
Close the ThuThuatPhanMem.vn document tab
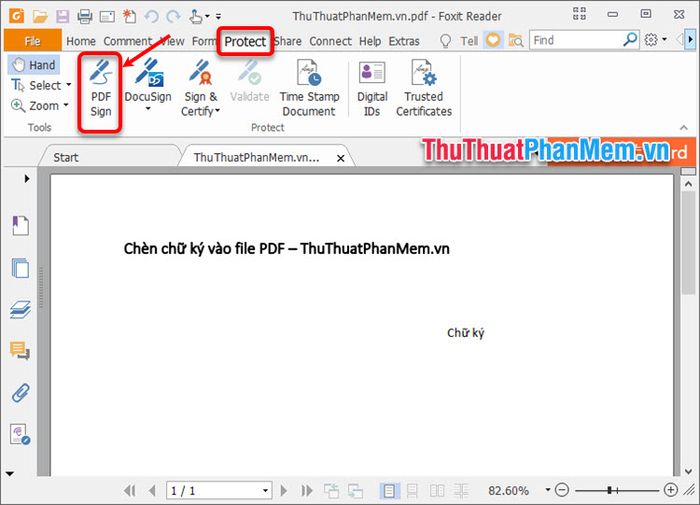tap(341, 158)
